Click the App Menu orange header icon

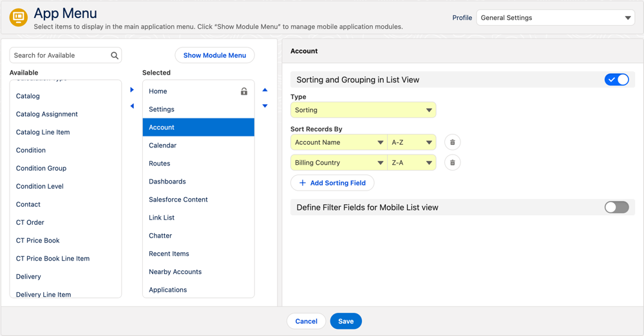[x=19, y=17]
